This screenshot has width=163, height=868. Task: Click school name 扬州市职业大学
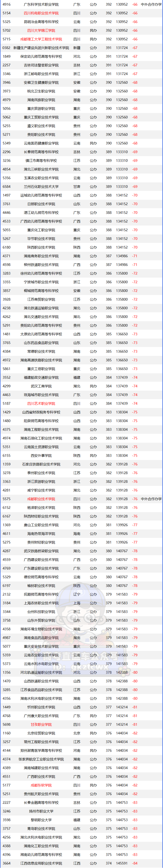41,811
